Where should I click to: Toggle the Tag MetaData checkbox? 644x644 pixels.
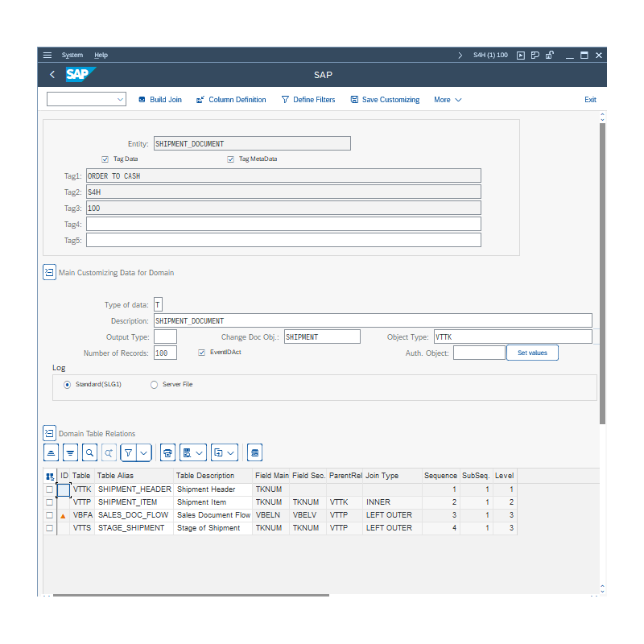click(x=231, y=159)
